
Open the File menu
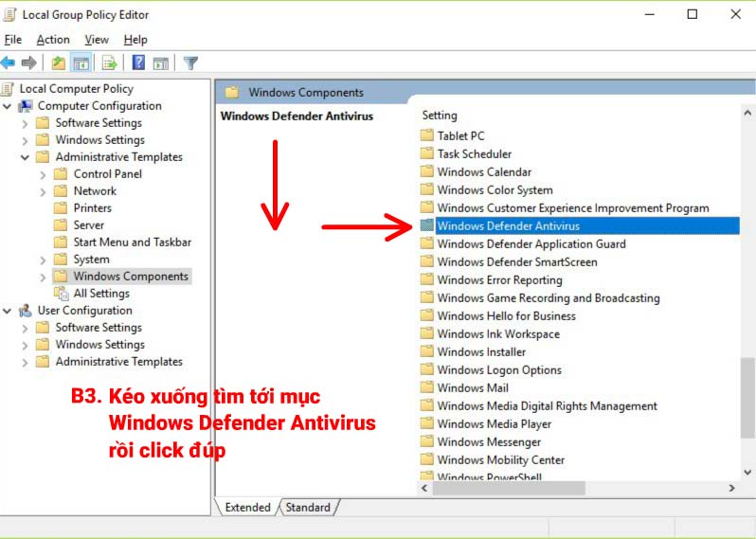[x=13, y=40]
